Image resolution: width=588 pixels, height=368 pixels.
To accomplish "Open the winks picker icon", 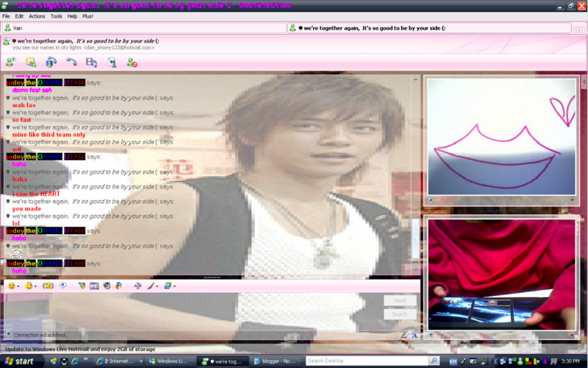I will tap(29, 286).
